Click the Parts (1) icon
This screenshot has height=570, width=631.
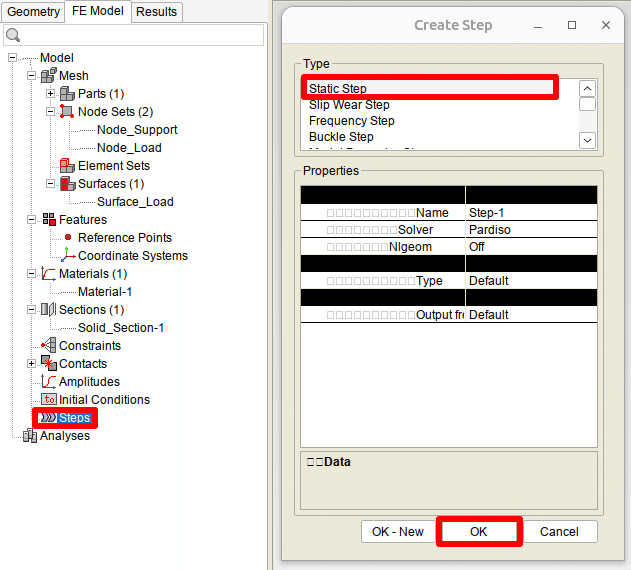tap(67, 93)
